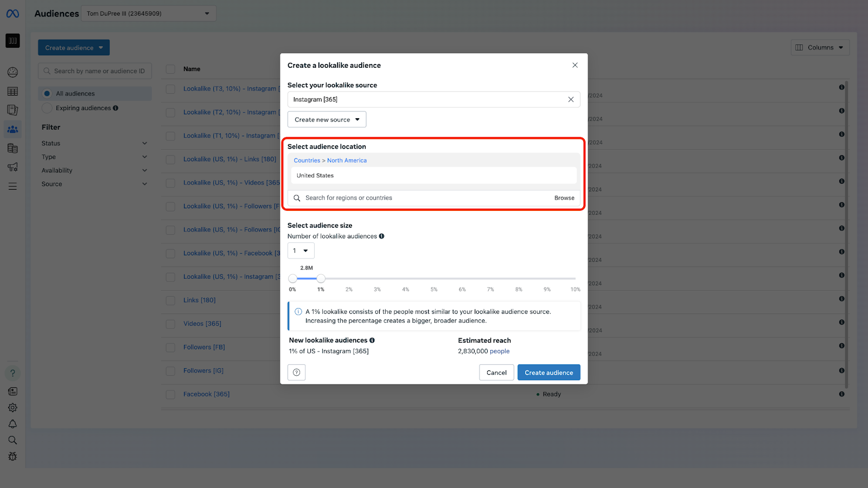Open the Links [180] audience link

(x=200, y=300)
